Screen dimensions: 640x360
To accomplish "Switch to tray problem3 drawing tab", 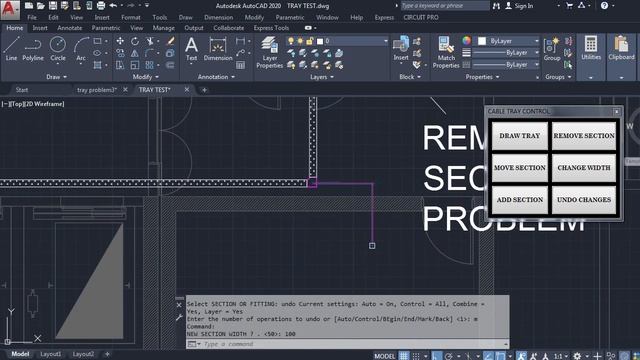I will (x=97, y=90).
